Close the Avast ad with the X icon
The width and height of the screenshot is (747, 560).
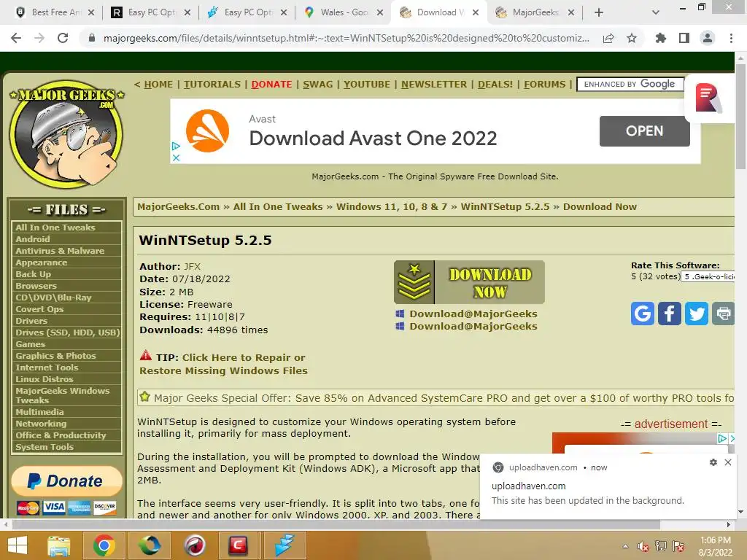click(x=176, y=157)
